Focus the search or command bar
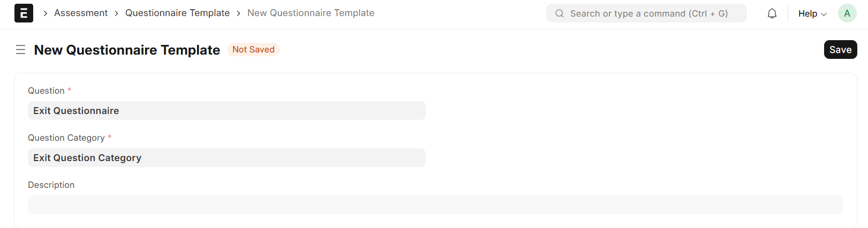 [648, 13]
